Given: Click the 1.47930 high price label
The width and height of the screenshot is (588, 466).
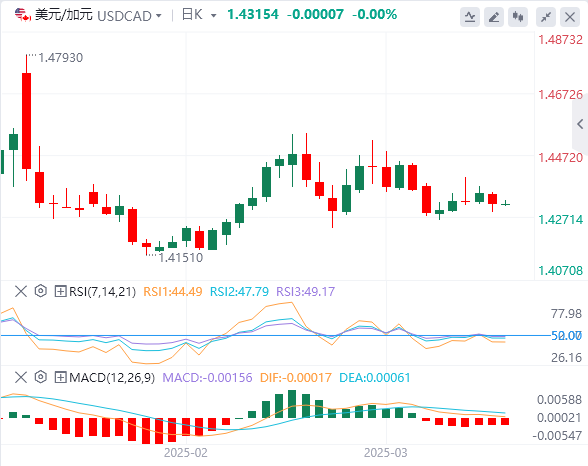Looking at the screenshot, I should (61, 58).
